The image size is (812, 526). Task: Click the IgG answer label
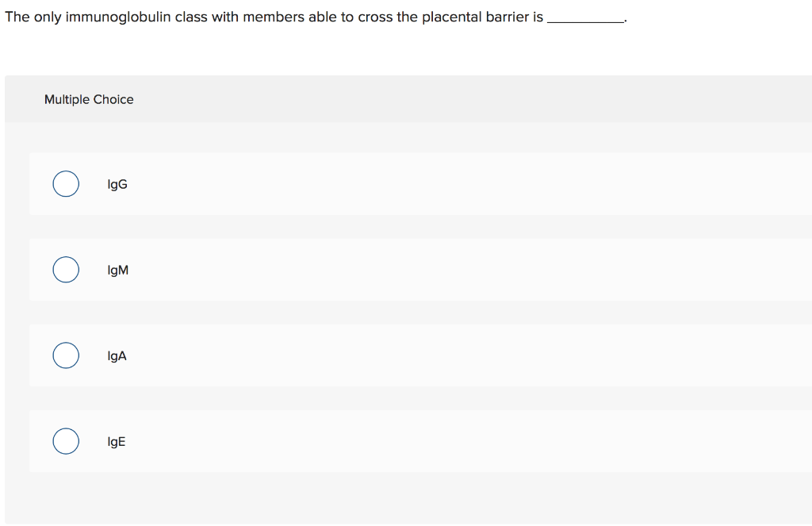(x=116, y=183)
